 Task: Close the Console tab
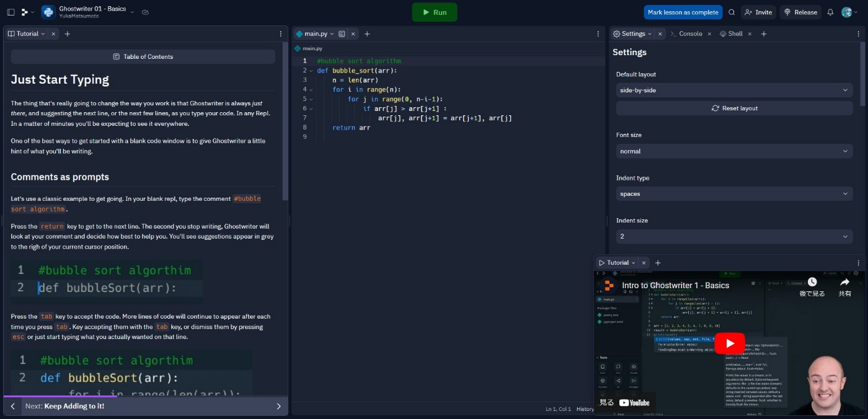pyautogui.click(x=709, y=33)
